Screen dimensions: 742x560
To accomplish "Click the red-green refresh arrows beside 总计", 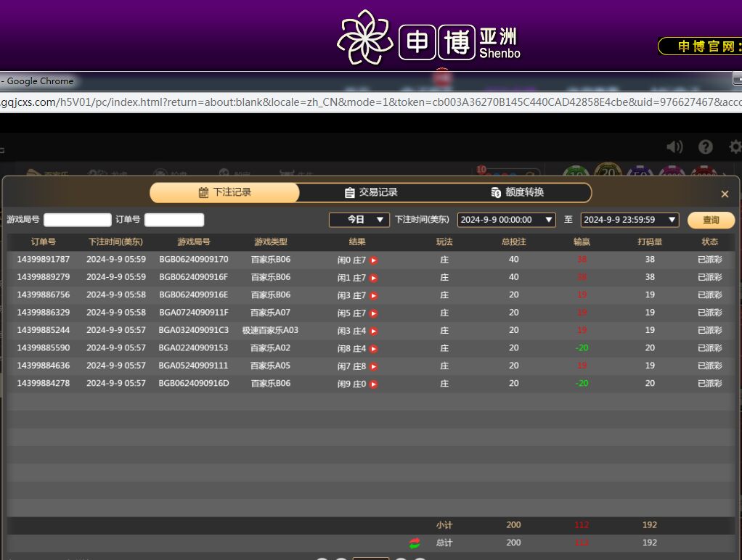I will 415,543.
